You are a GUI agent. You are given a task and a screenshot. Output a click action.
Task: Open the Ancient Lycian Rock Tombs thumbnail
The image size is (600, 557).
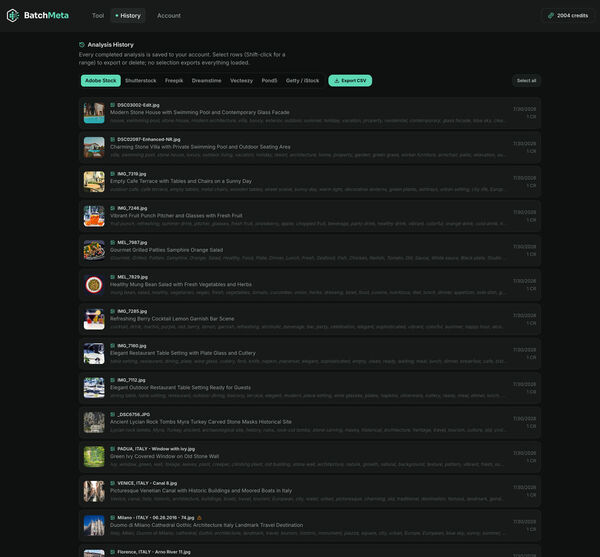pos(94,422)
